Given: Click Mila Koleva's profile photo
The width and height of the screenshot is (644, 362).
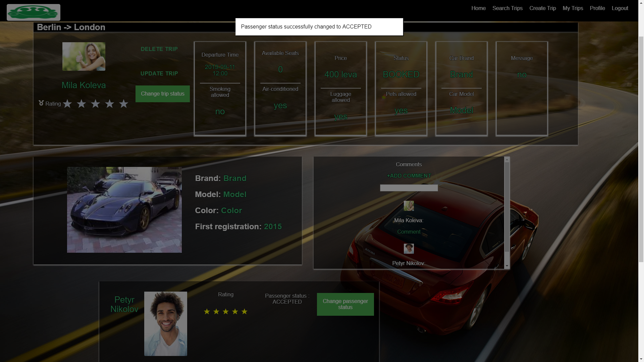Looking at the screenshot, I should pos(84,56).
